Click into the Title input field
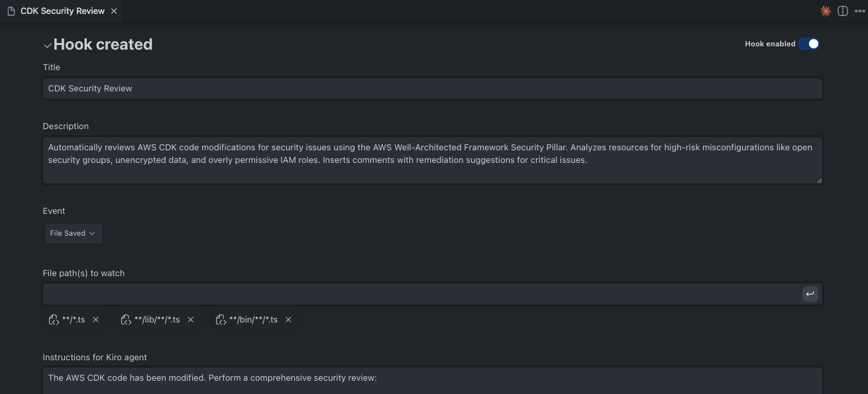868x394 pixels. [x=432, y=89]
